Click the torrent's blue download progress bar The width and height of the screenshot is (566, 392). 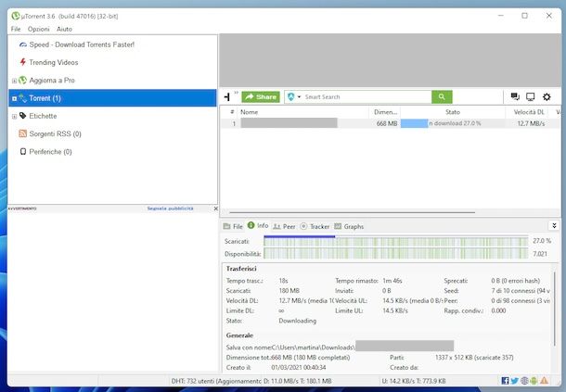[415, 123]
